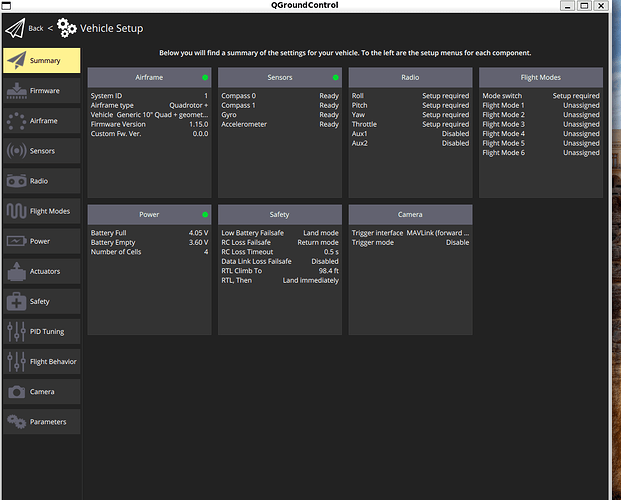Click the 'Compass 0' row label
621x500 pixels.
(x=238, y=95)
